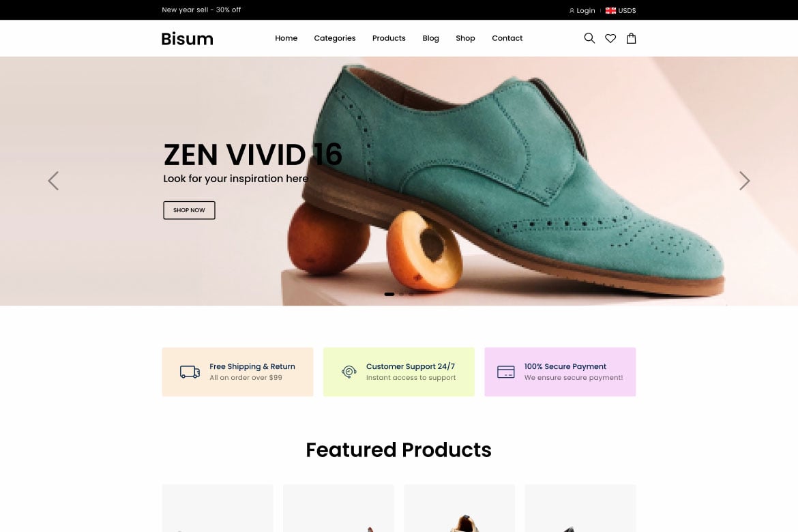This screenshot has width=798, height=532.
Task: Open the shopping bag cart icon
Action: pyautogui.click(x=631, y=38)
